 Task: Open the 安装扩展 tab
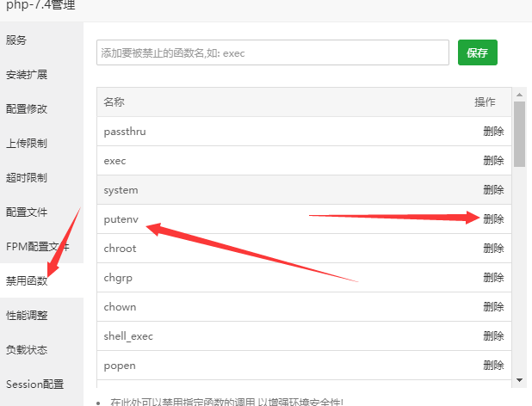(27, 75)
